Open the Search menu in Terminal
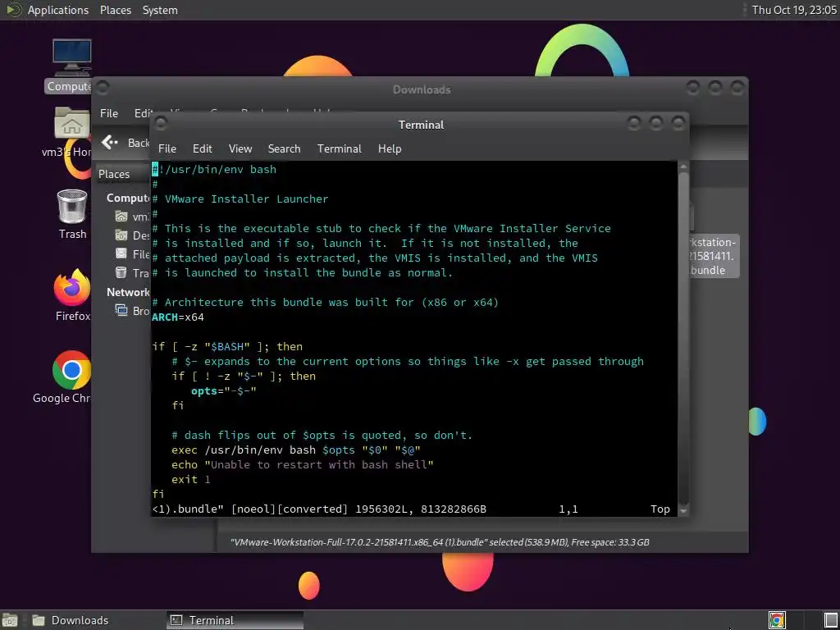 (x=284, y=148)
